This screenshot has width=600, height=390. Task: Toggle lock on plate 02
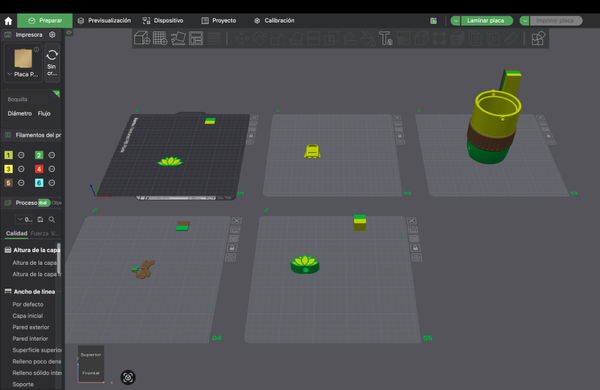[x=399, y=135]
